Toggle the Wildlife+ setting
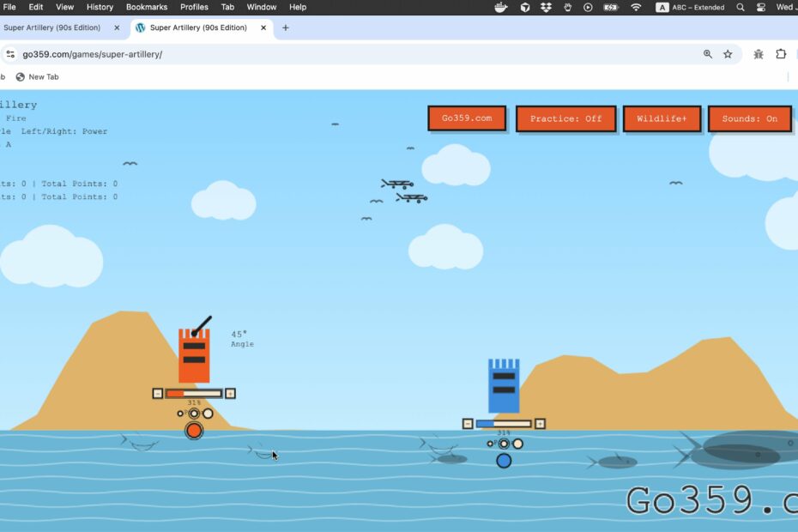 (662, 118)
